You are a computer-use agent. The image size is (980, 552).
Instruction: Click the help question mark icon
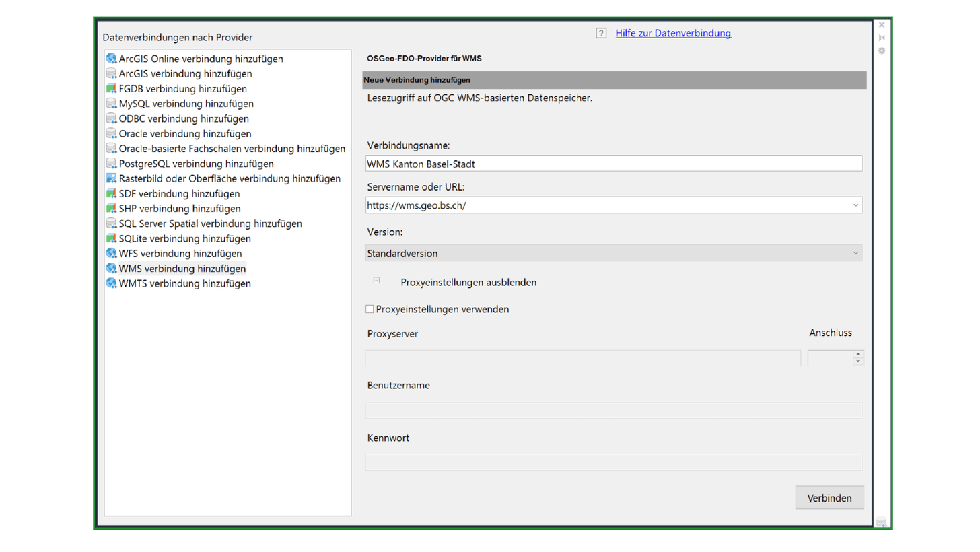click(x=601, y=33)
